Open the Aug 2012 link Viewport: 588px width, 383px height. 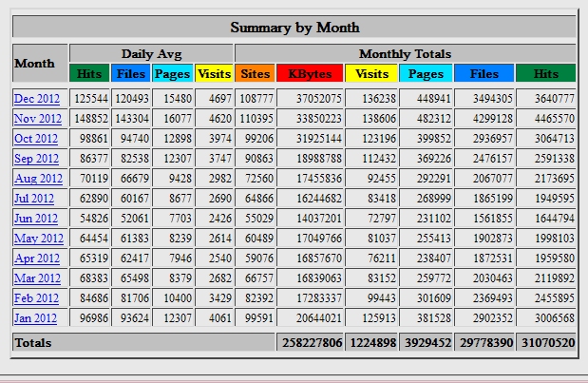(x=38, y=179)
